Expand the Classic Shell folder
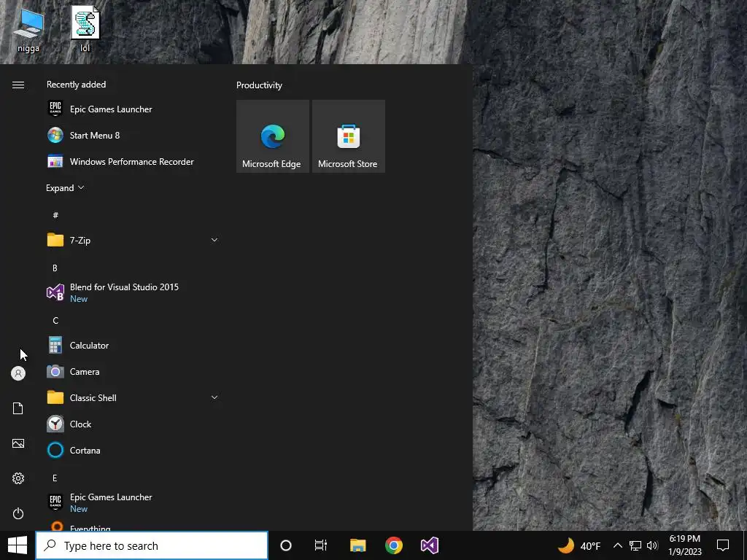 click(133, 397)
